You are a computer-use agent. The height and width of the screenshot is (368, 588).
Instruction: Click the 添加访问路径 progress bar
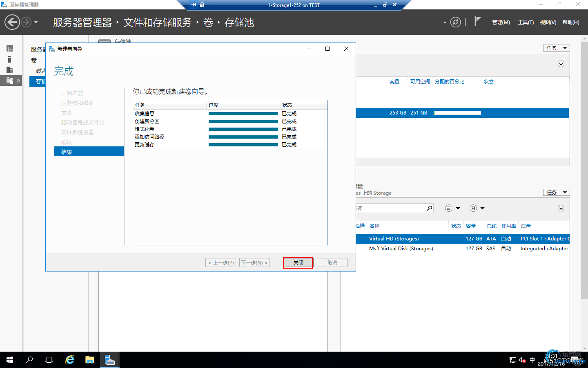(x=243, y=137)
